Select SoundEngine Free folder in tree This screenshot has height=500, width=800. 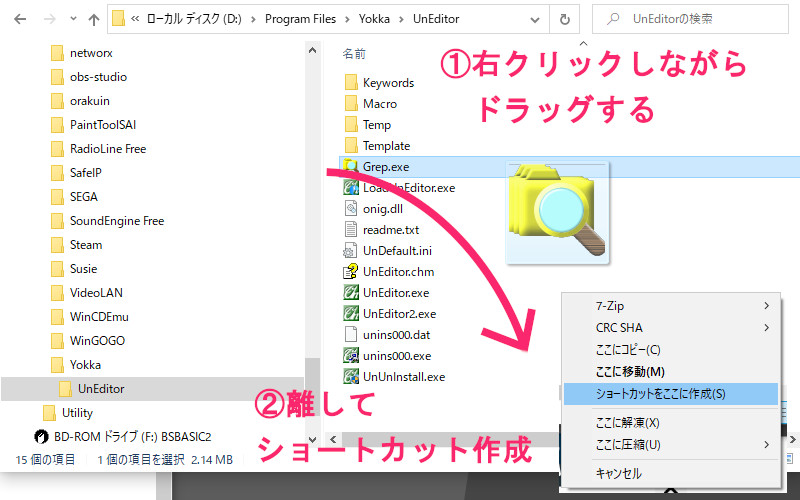[x=108, y=221]
